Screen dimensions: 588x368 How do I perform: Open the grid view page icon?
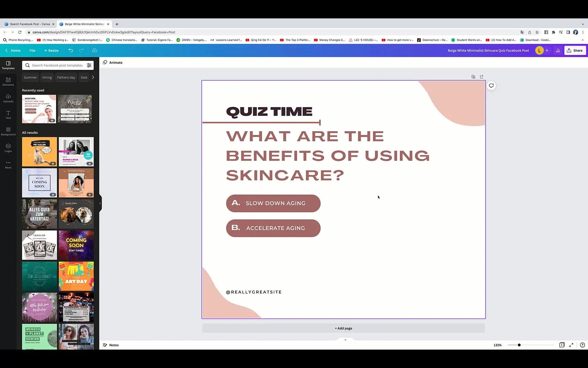[x=562, y=345]
